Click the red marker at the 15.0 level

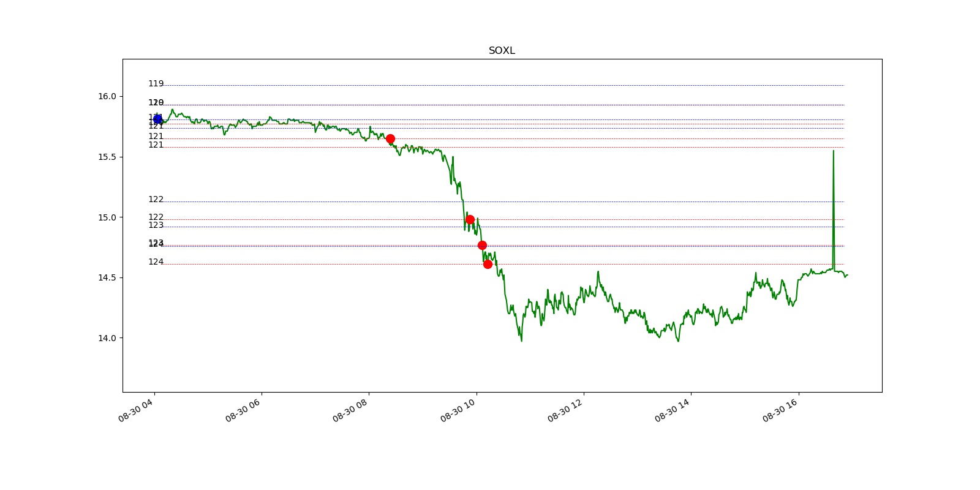pos(470,219)
